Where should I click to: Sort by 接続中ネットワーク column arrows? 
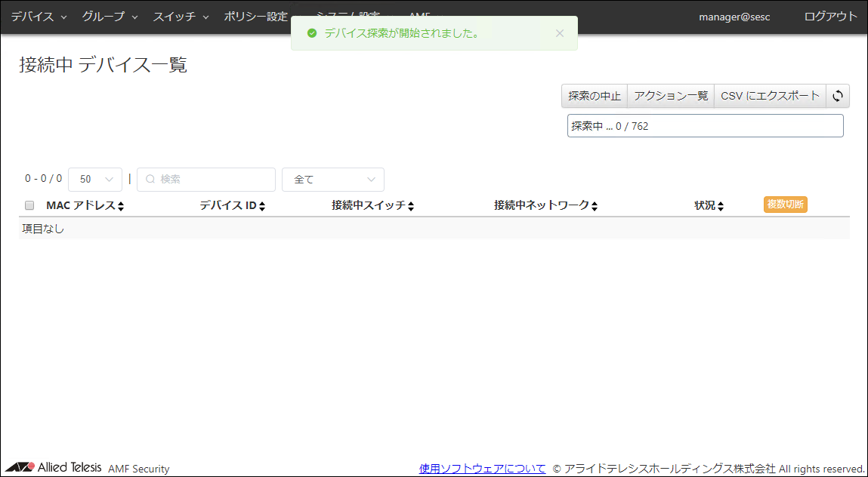[x=595, y=206]
